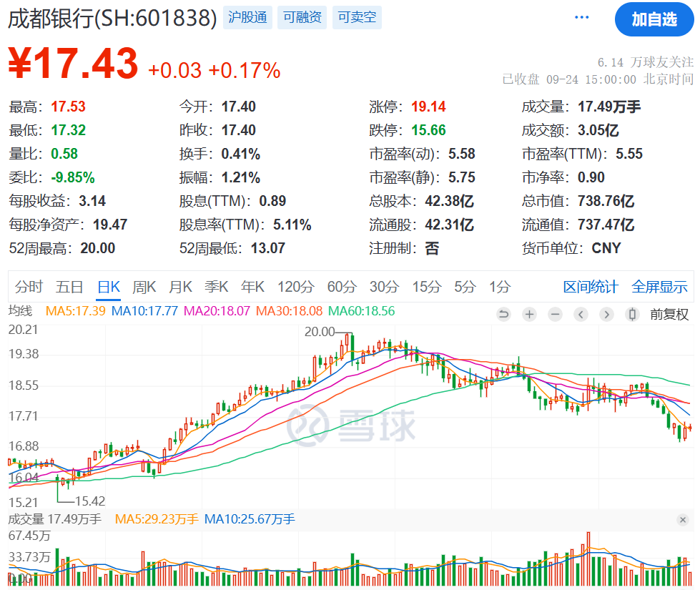
Task: Click the 全屏显示 fullscreen link
Action: 659,287
